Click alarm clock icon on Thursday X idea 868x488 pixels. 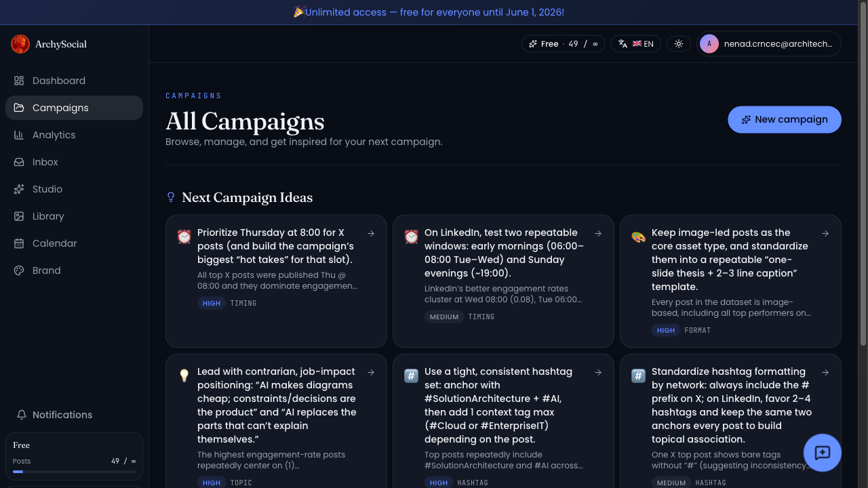click(184, 237)
